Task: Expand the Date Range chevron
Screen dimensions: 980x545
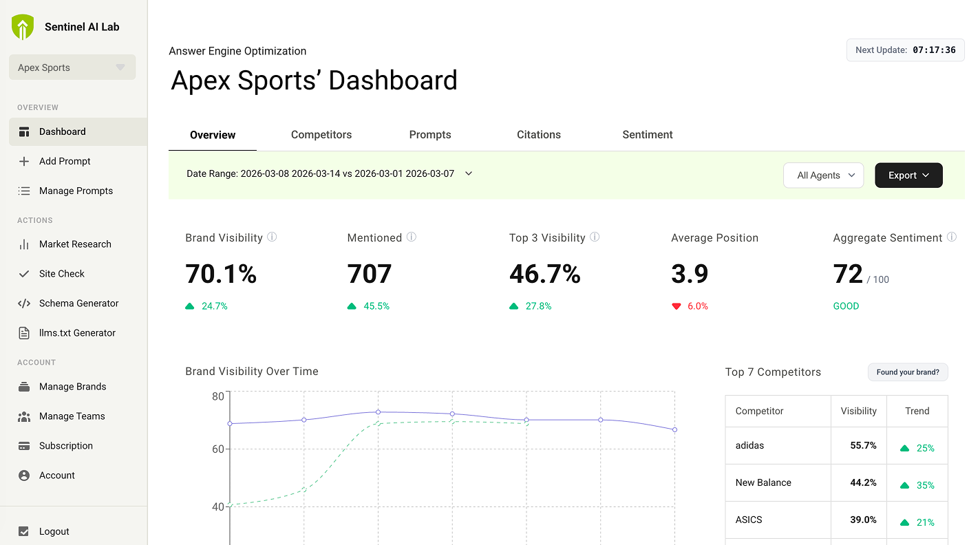Action: pyautogui.click(x=469, y=173)
